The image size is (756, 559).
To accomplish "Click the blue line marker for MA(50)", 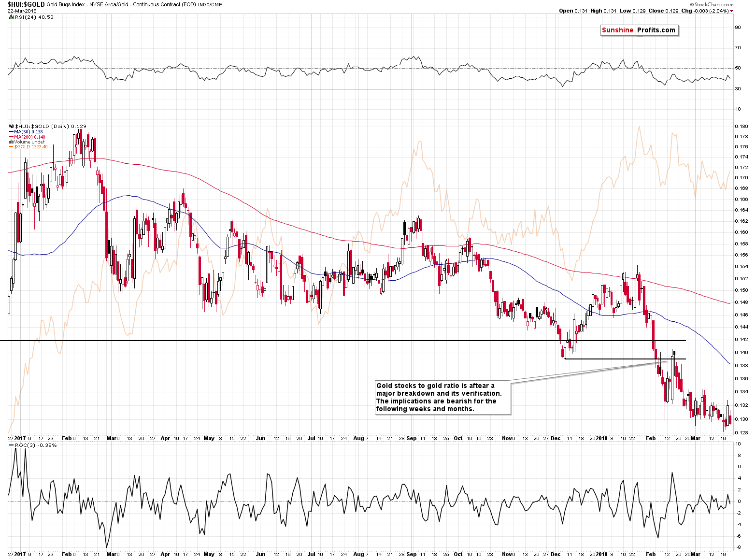I will (x=11, y=131).
